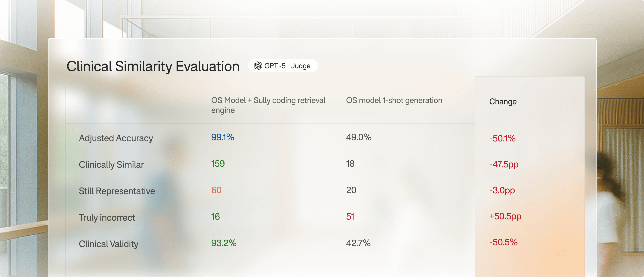
Task: Click the -50.1% change value
Action: click(x=502, y=138)
